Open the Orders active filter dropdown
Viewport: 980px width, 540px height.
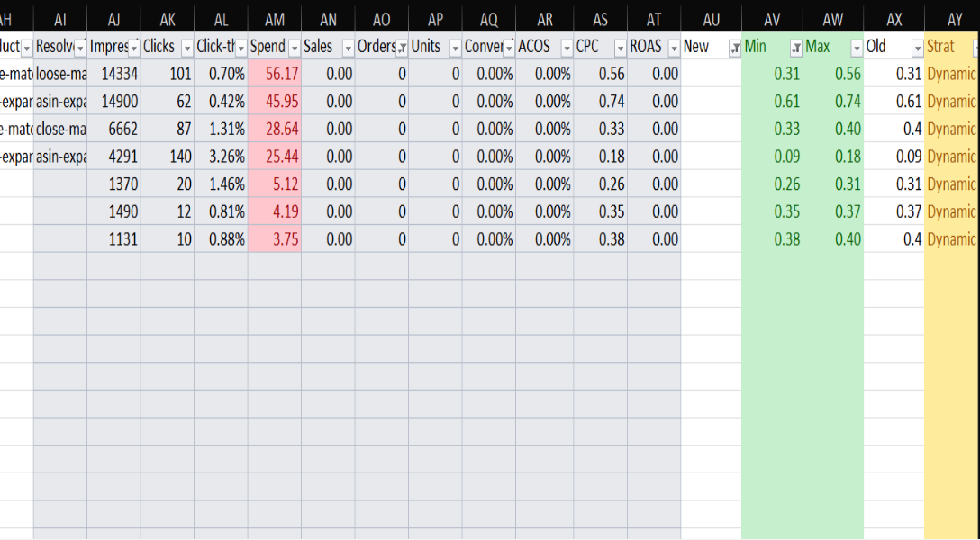pyautogui.click(x=402, y=48)
